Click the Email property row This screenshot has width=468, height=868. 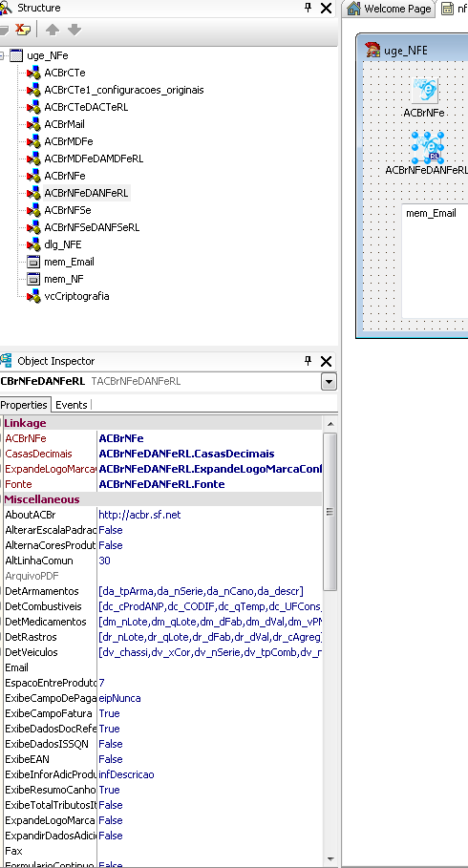tap(162, 667)
